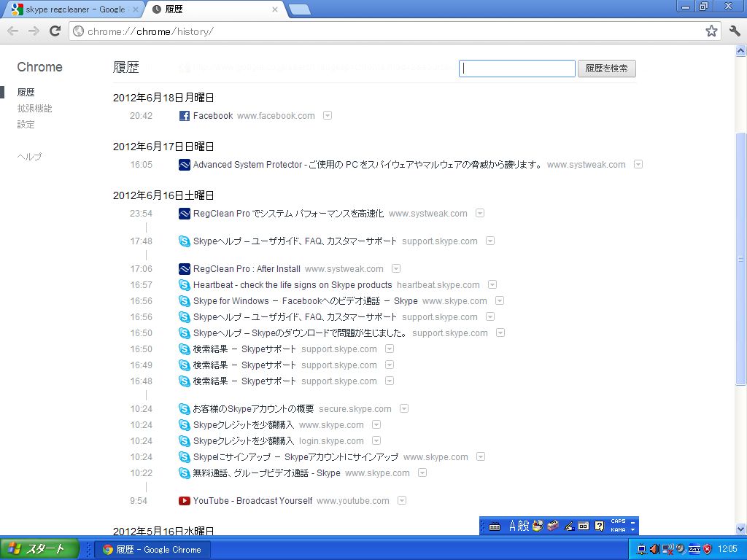Screen dimensions: 747x560
Task: Bookmark this page with the star icon
Action: tap(711, 31)
